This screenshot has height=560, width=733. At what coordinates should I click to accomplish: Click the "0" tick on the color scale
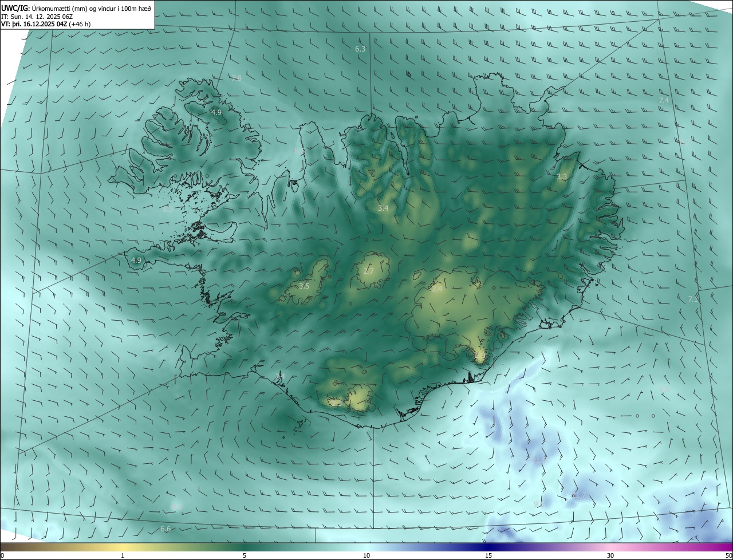(2, 555)
